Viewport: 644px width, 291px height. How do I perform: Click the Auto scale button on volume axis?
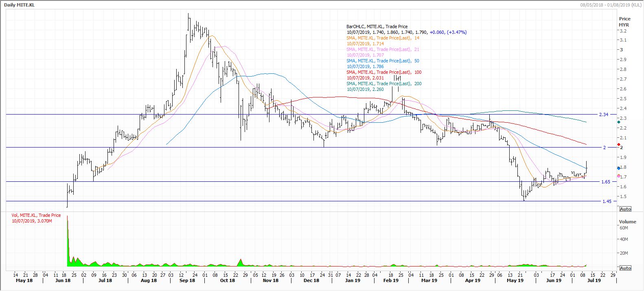point(625,268)
